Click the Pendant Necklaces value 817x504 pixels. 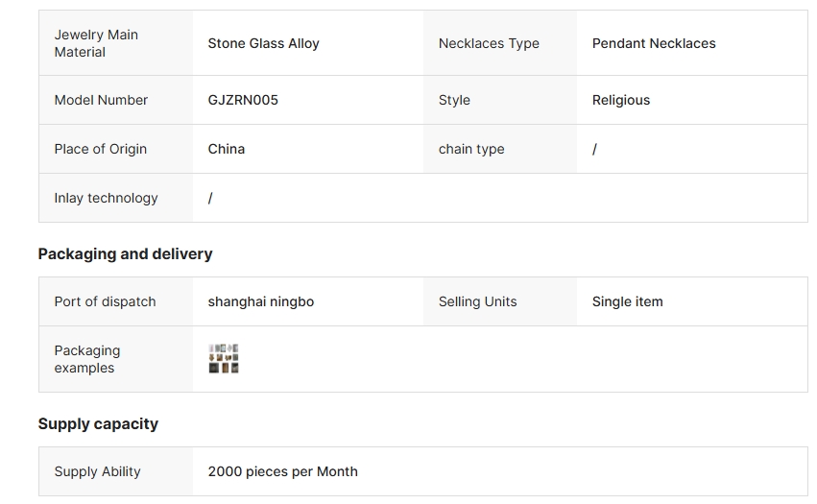coord(654,43)
